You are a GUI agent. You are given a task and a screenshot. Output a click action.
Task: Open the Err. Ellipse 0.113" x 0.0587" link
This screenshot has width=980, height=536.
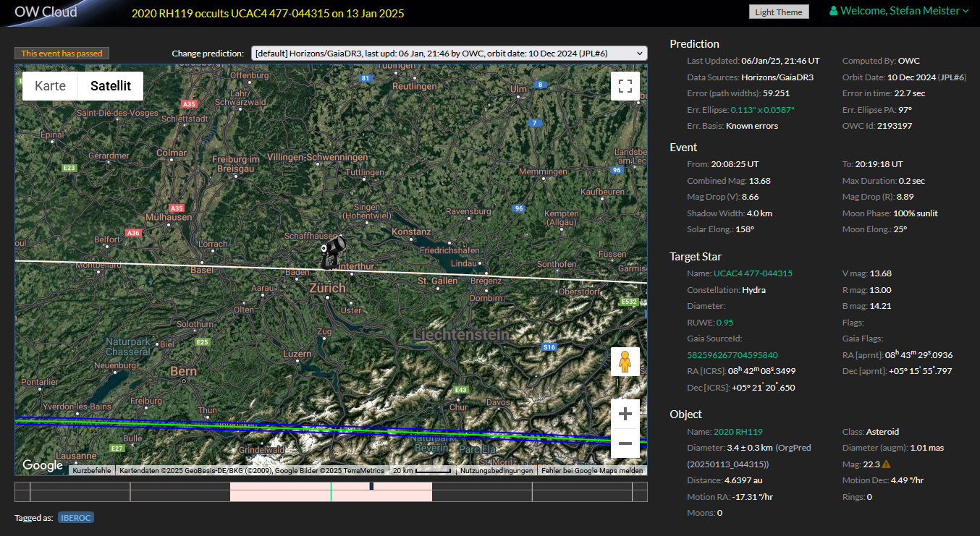tap(762, 109)
